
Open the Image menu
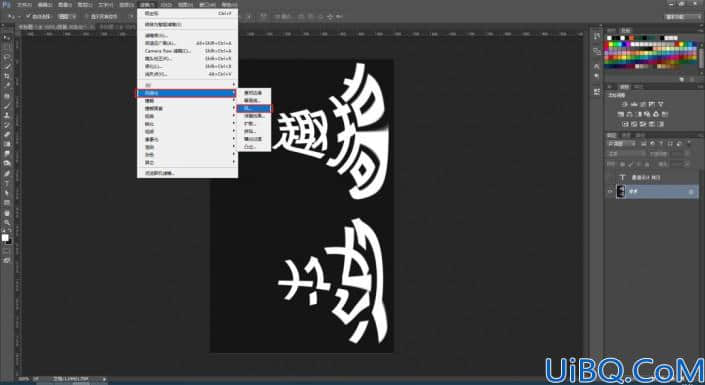(64, 4)
